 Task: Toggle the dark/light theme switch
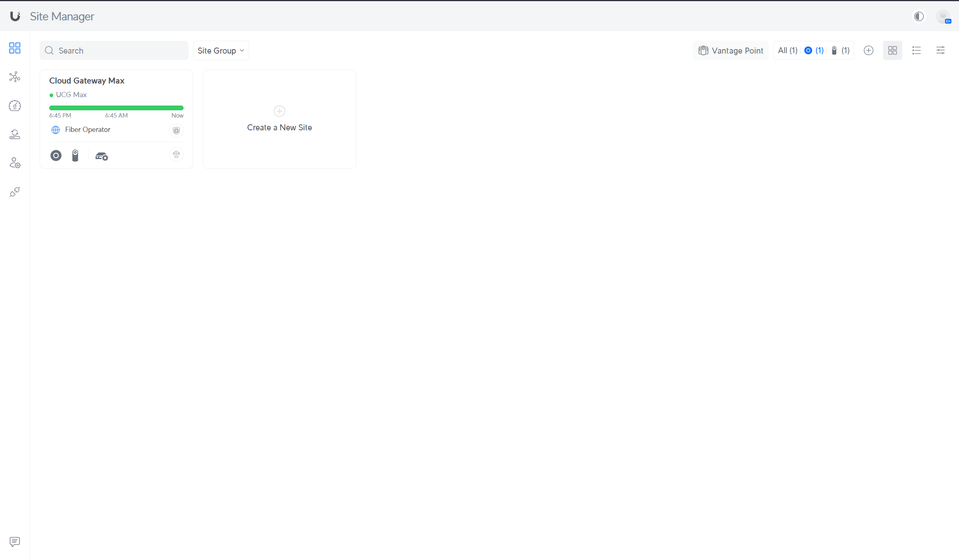919,16
